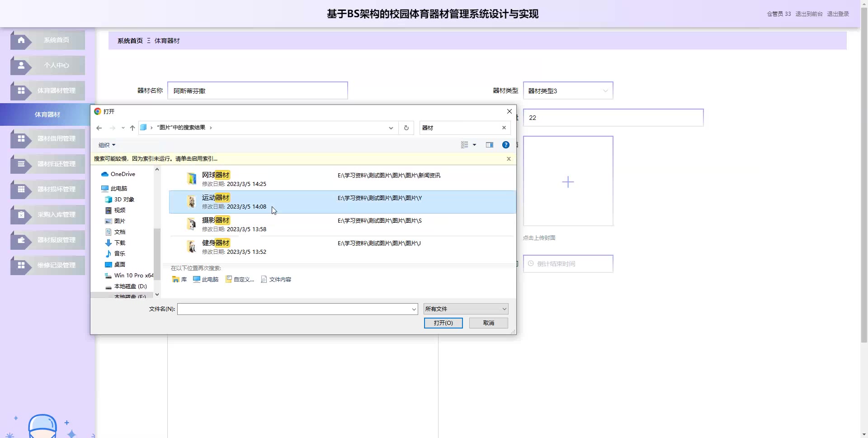Click the 文件名 input field
The width and height of the screenshot is (868, 438).
click(294, 309)
